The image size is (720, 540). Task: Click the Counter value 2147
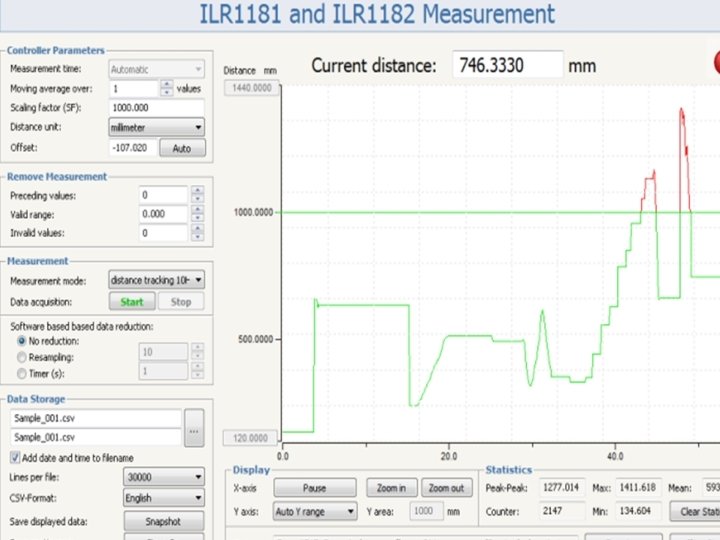coord(562,511)
